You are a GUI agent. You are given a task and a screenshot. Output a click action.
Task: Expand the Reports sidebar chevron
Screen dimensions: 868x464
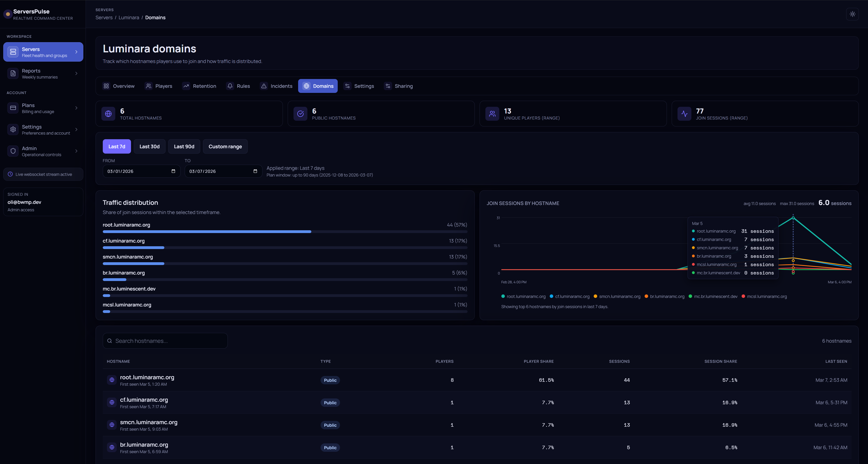coord(76,73)
